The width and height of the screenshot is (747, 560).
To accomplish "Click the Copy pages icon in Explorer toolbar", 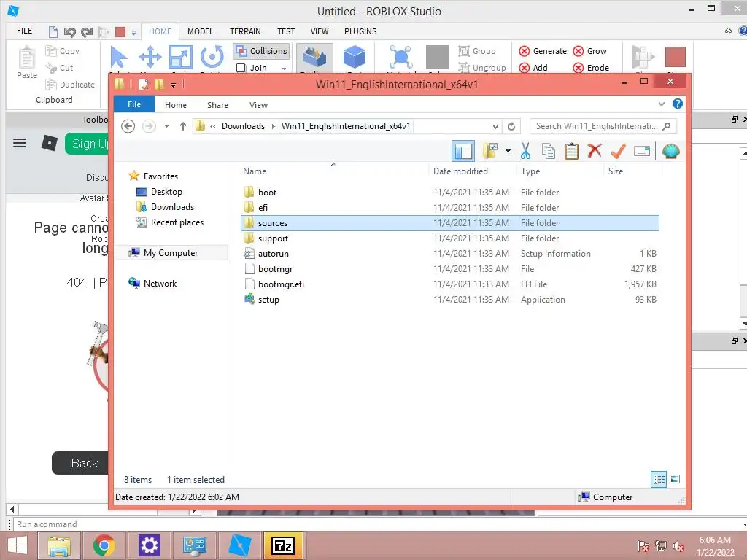I will [x=549, y=151].
